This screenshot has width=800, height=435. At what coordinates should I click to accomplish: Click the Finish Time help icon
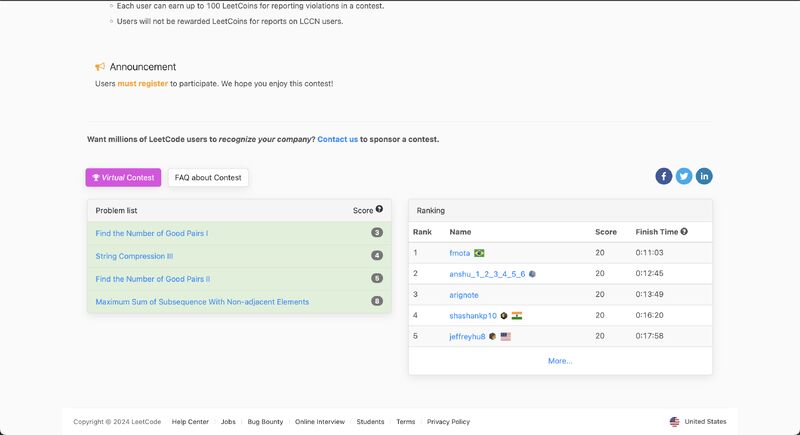tap(684, 231)
